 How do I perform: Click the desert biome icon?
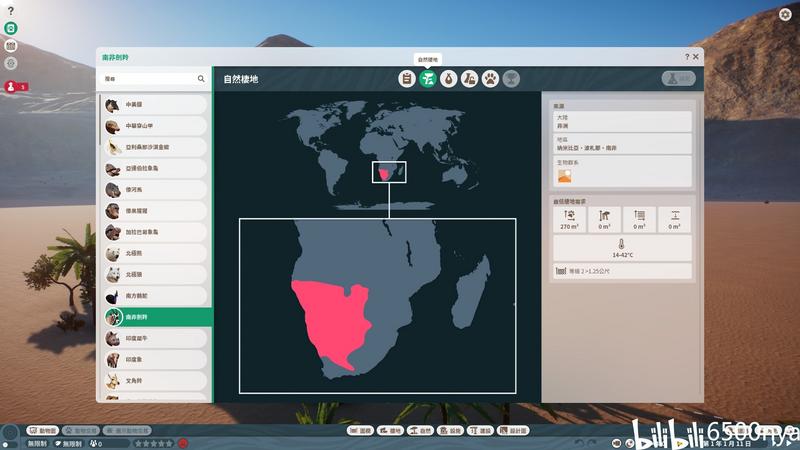pyautogui.click(x=564, y=176)
